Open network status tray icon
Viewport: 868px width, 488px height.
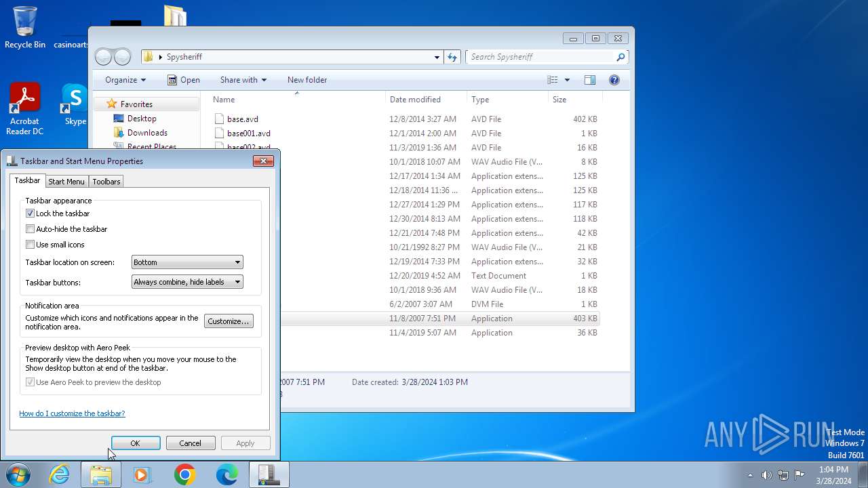(783, 475)
